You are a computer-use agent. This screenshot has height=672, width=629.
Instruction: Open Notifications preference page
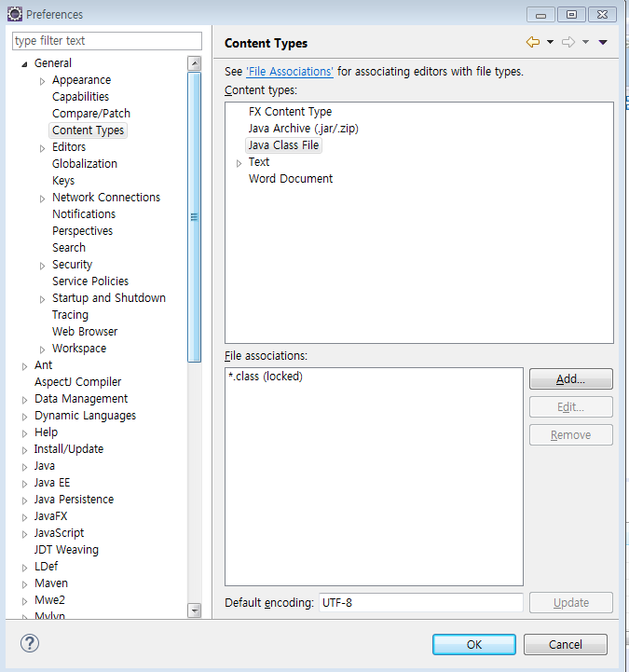84,213
